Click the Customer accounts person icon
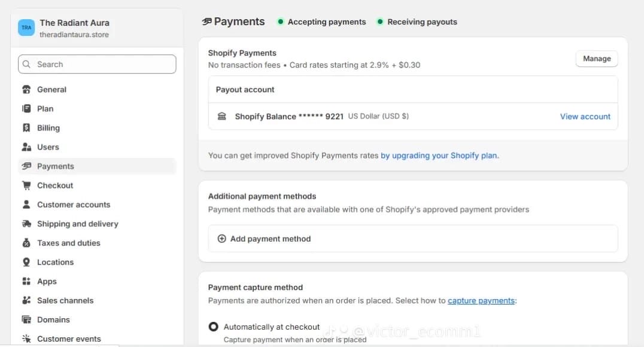This screenshot has width=644, height=347. tap(26, 205)
